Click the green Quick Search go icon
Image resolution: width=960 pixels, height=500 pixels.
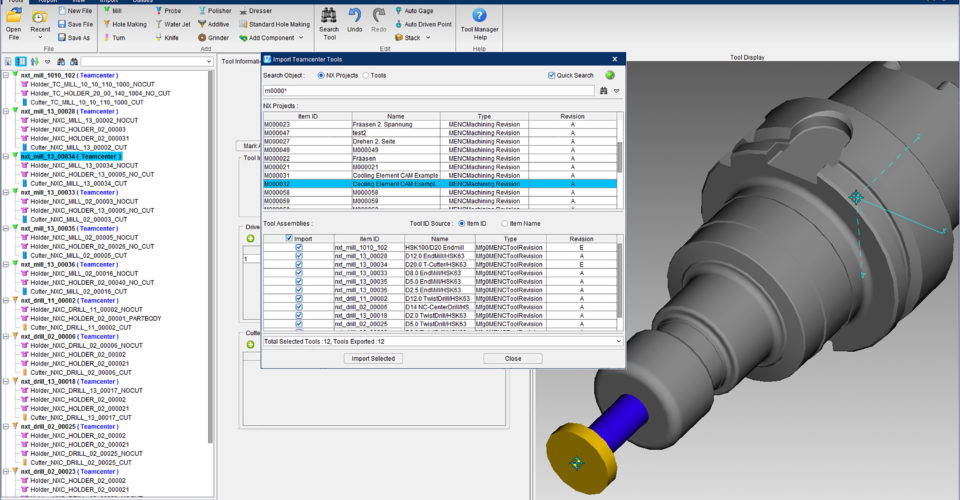(x=610, y=75)
